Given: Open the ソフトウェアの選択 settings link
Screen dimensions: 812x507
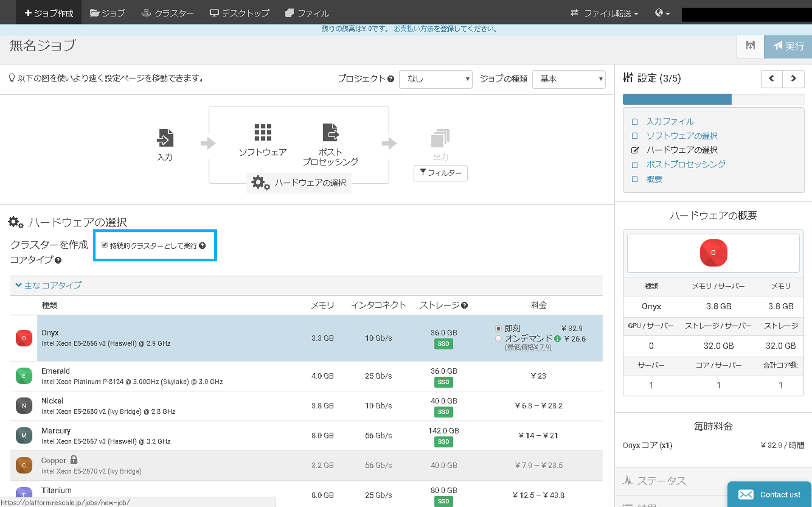Looking at the screenshot, I should point(682,136).
